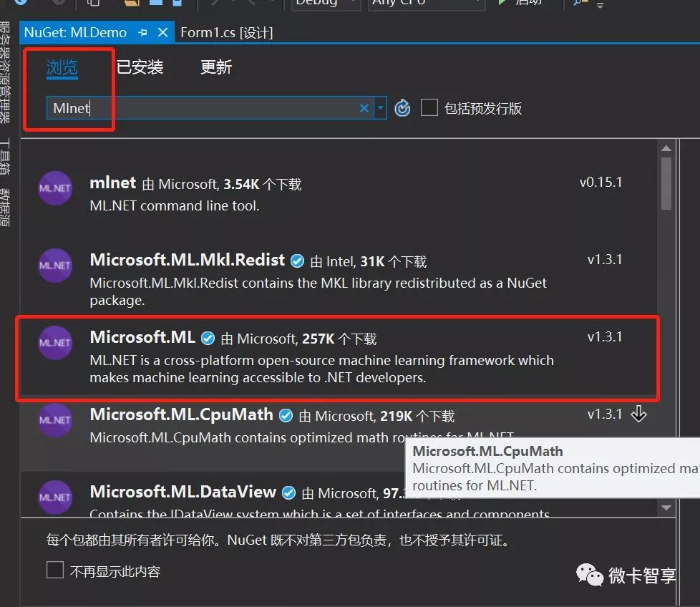Open the 已安装 installed tab
This screenshot has width=700, height=607.
tap(140, 67)
